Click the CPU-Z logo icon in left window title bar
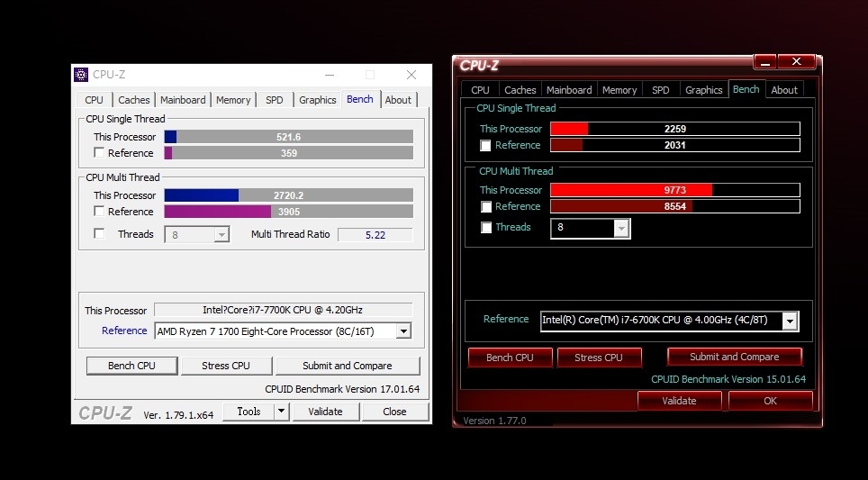868x480 pixels. (81, 74)
